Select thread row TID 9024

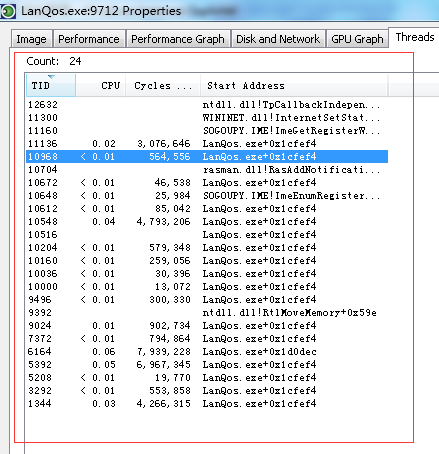pyautogui.click(x=207, y=326)
